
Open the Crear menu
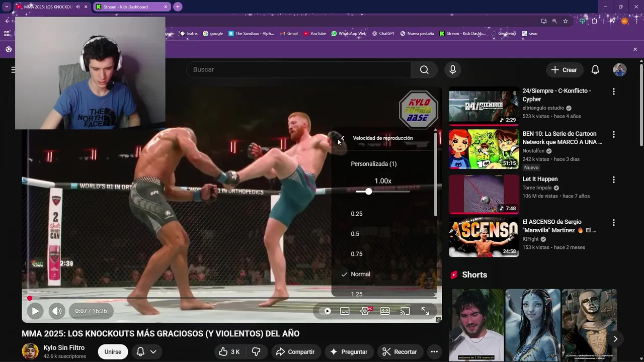pos(564,70)
